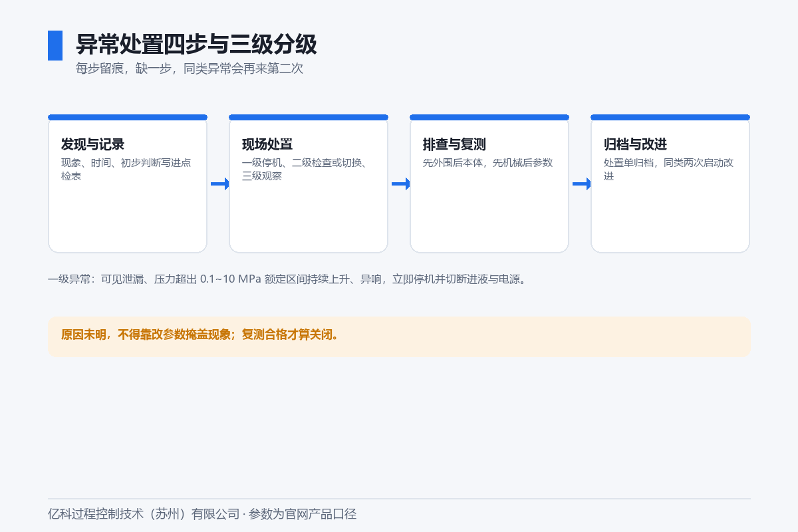The image size is (798, 532).
Task: Click the orange warning 原因未明 callout
Action: click(399, 336)
